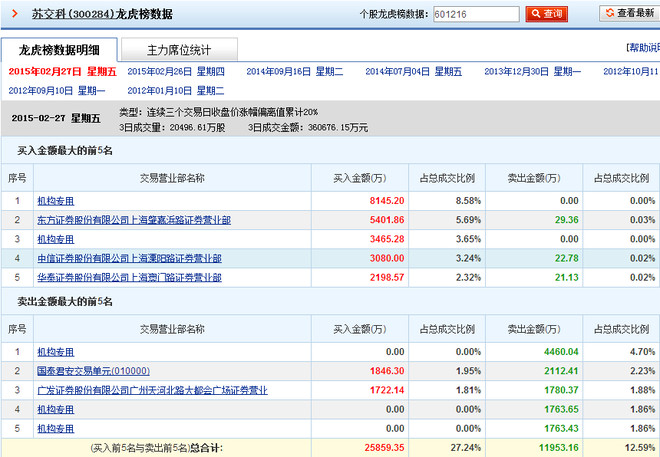Click the percentage 4.70%
660x457 pixels.
(x=642, y=352)
